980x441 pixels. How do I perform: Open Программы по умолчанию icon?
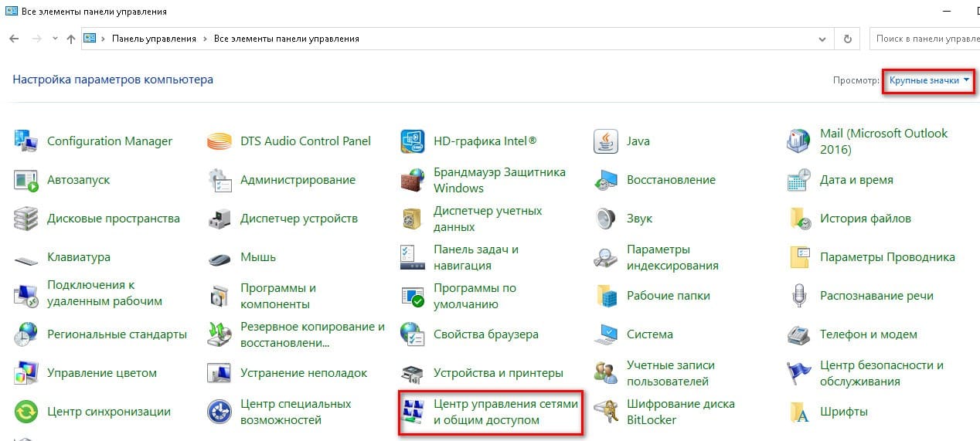[413, 296]
